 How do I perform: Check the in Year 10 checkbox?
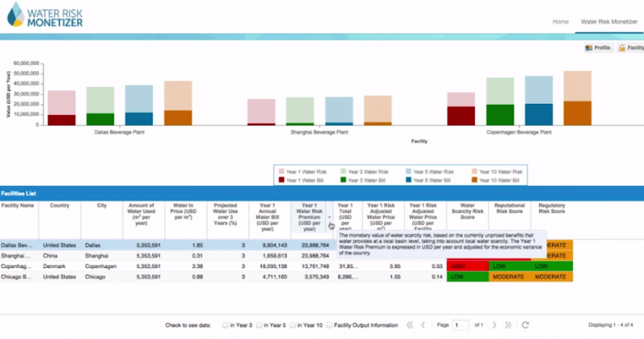(292, 325)
